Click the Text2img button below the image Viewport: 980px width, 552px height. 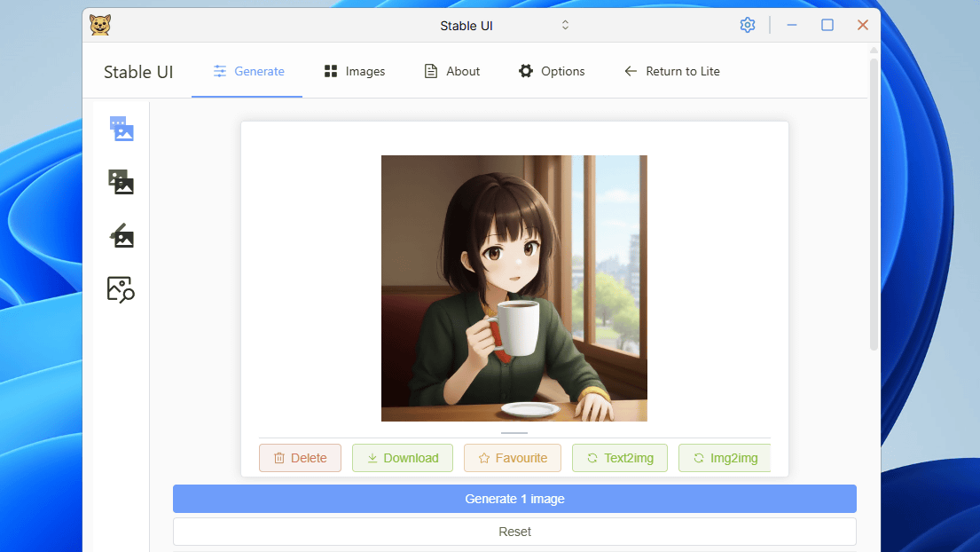click(620, 458)
